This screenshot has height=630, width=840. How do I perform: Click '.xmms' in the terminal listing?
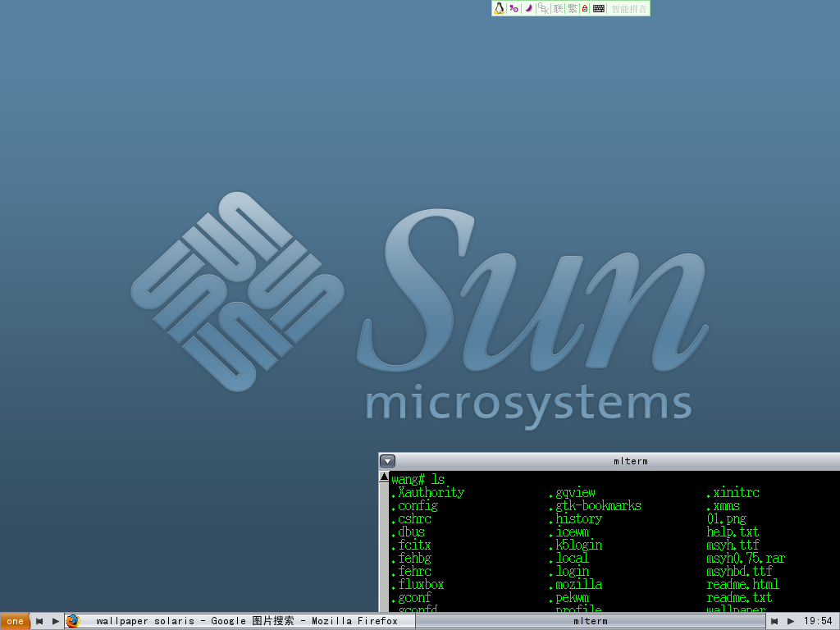pos(724,505)
